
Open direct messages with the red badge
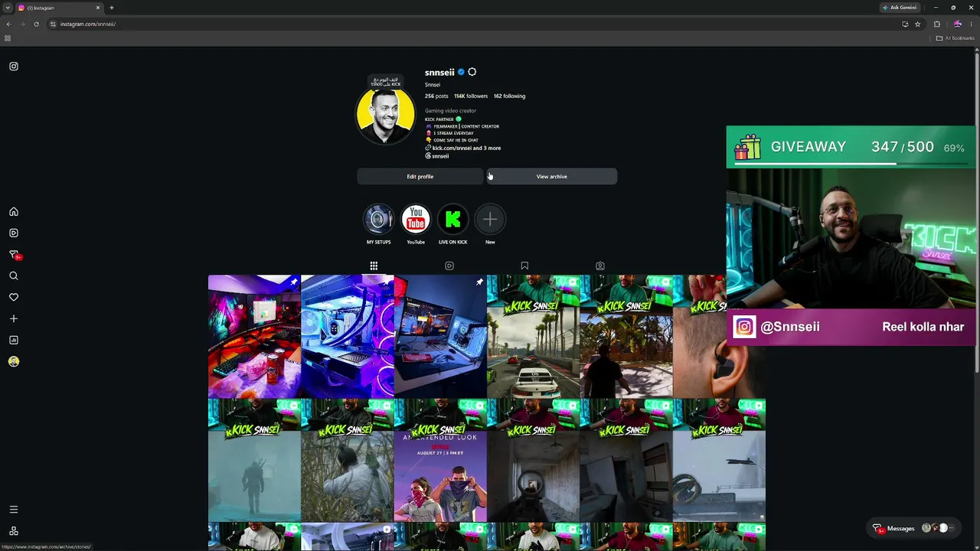pyautogui.click(x=15, y=255)
